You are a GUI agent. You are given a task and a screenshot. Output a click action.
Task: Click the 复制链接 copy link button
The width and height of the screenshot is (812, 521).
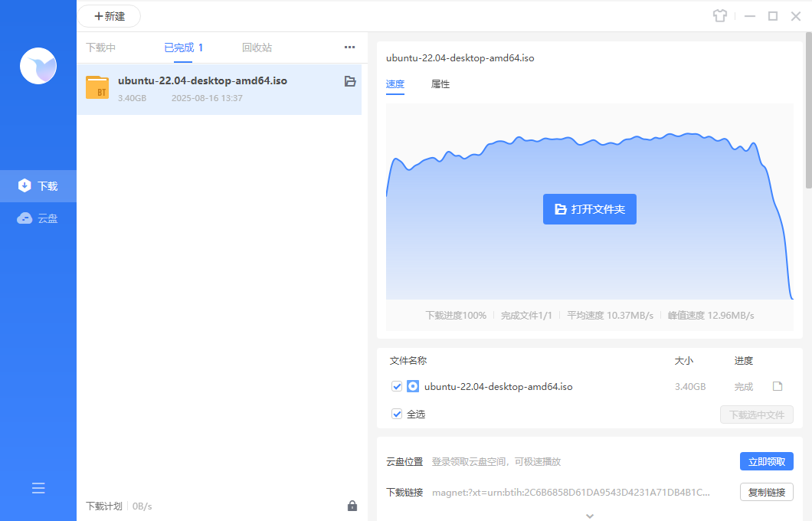766,492
